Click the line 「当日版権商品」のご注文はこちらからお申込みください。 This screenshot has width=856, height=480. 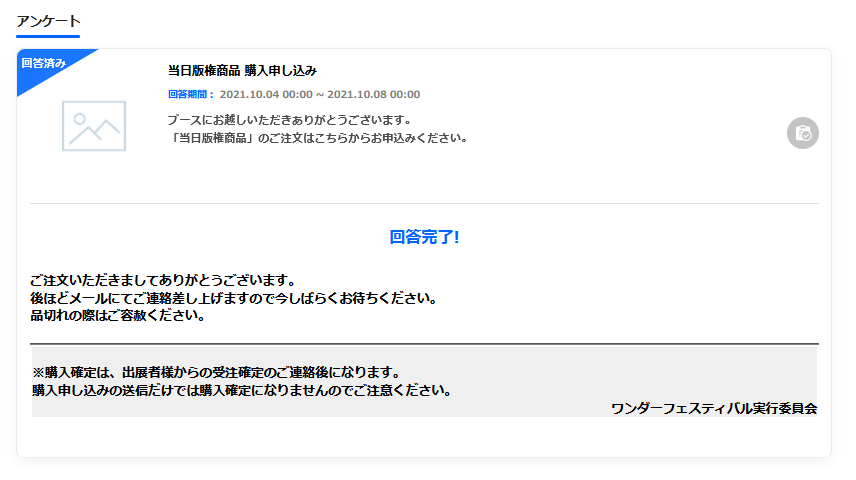(x=319, y=138)
